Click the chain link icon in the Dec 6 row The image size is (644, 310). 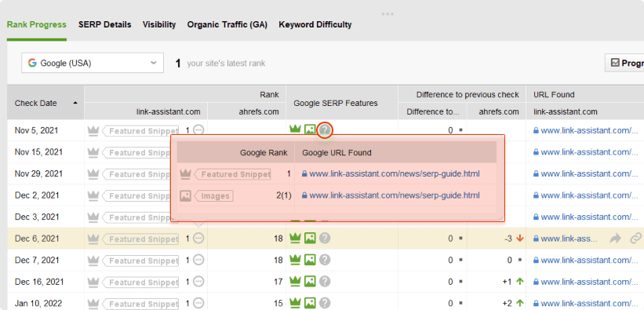pyautogui.click(x=636, y=238)
